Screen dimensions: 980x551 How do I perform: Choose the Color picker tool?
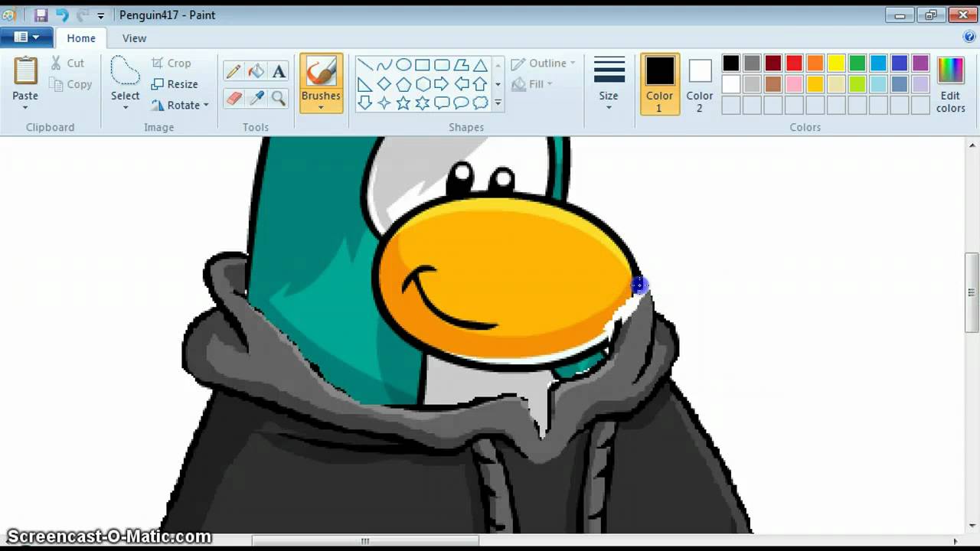(x=256, y=98)
